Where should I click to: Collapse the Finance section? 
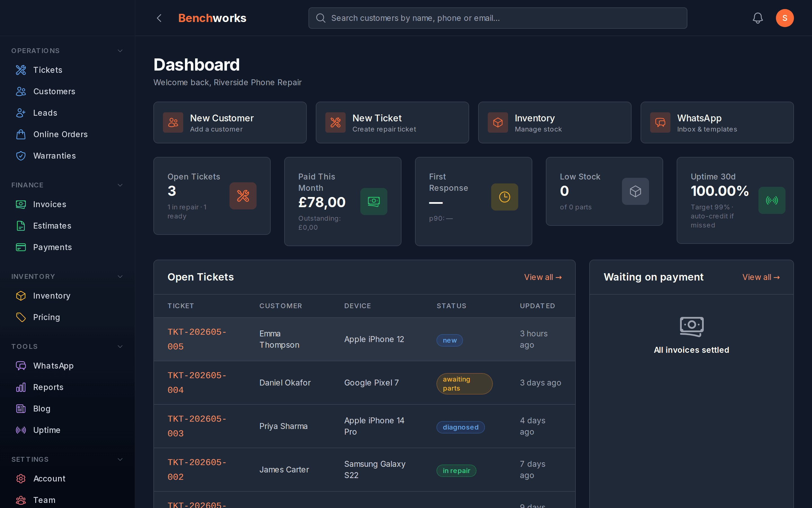click(x=120, y=185)
